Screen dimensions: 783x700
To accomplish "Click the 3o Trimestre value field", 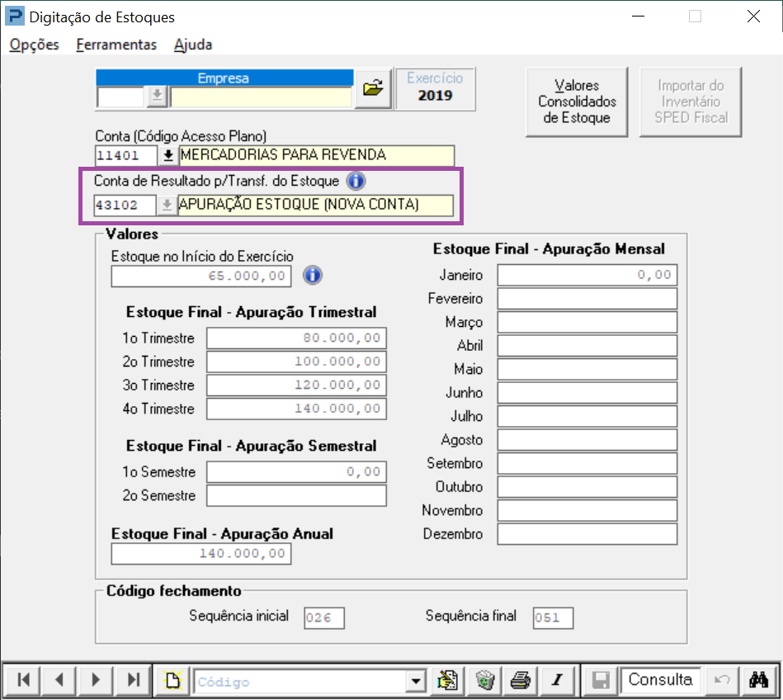I will pyautogui.click(x=297, y=385).
